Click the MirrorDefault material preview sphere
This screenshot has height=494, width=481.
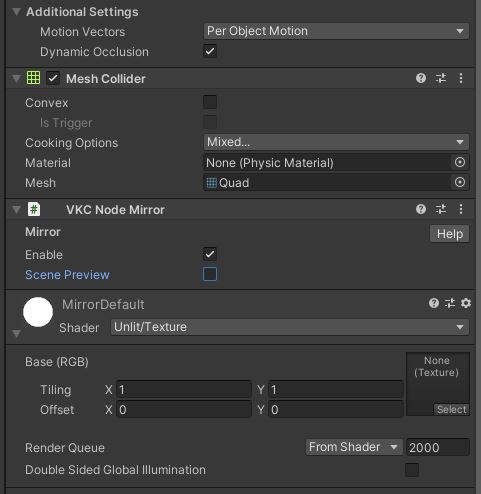click(x=38, y=312)
